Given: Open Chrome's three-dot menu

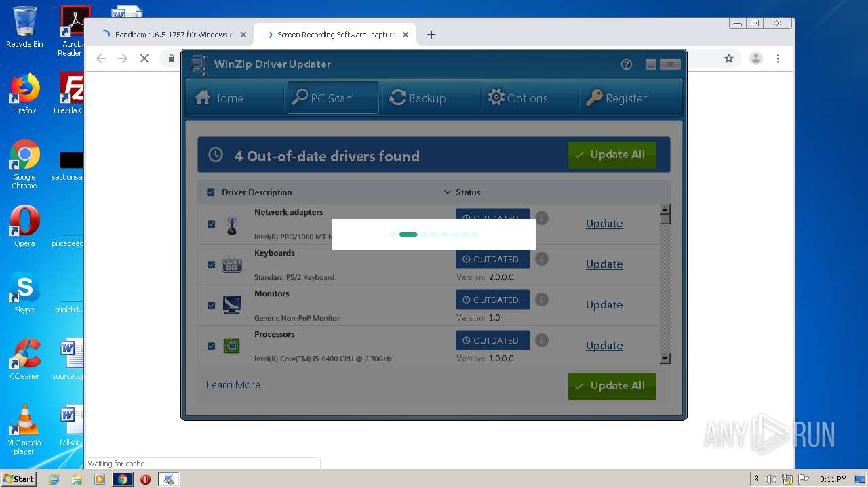Looking at the screenshot, I should click(x=778, y=59).
